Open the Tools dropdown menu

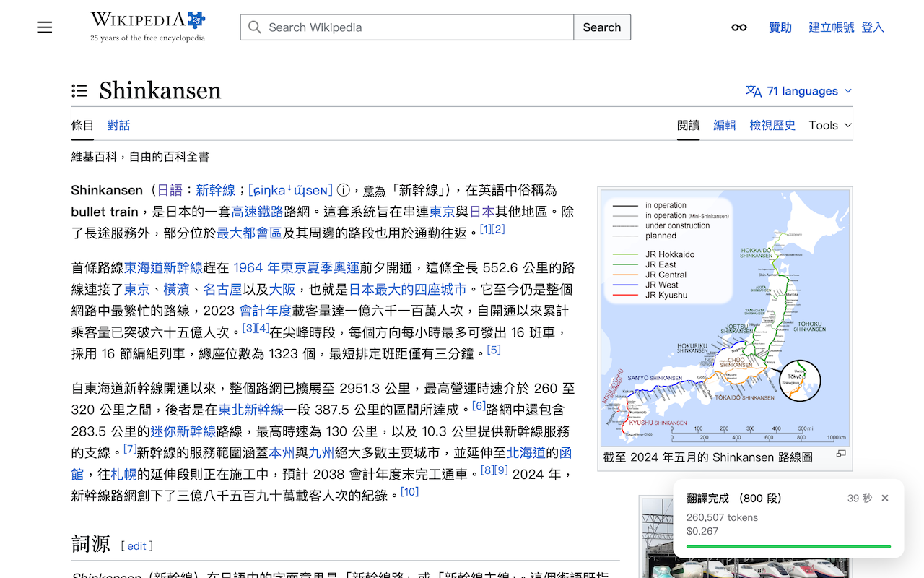830,125
